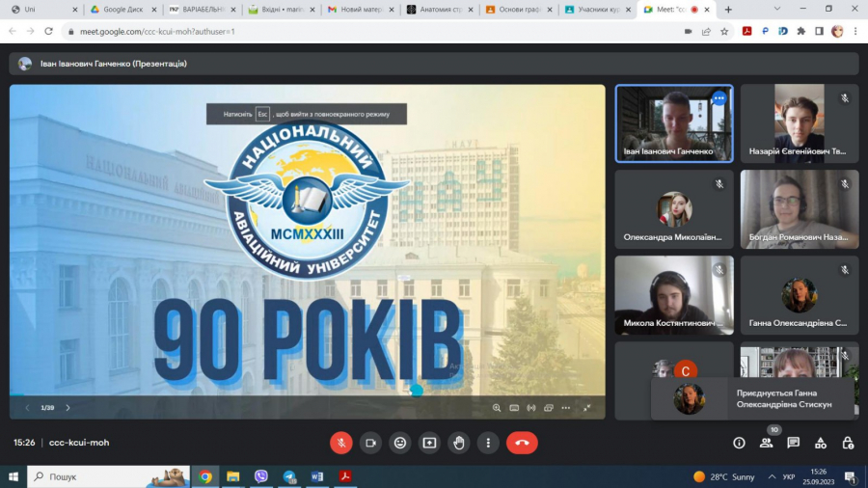Hang up with the red leave call button

(522, 443)
